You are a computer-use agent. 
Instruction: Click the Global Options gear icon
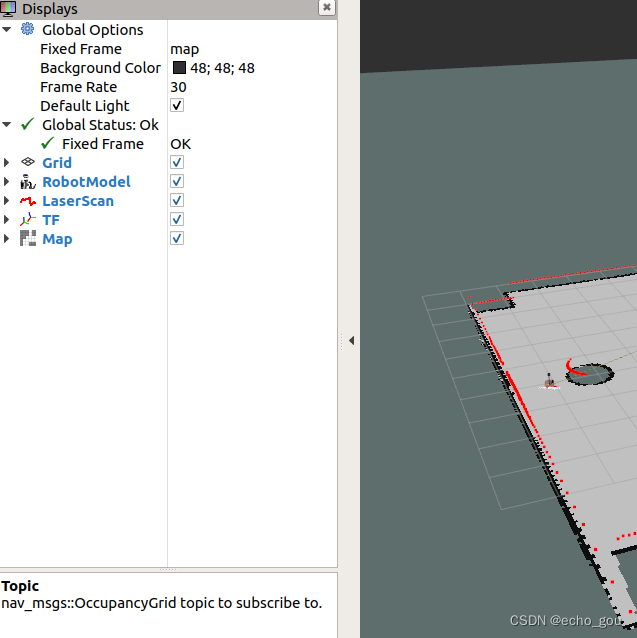pyautogui.click(x=27, y=29)
